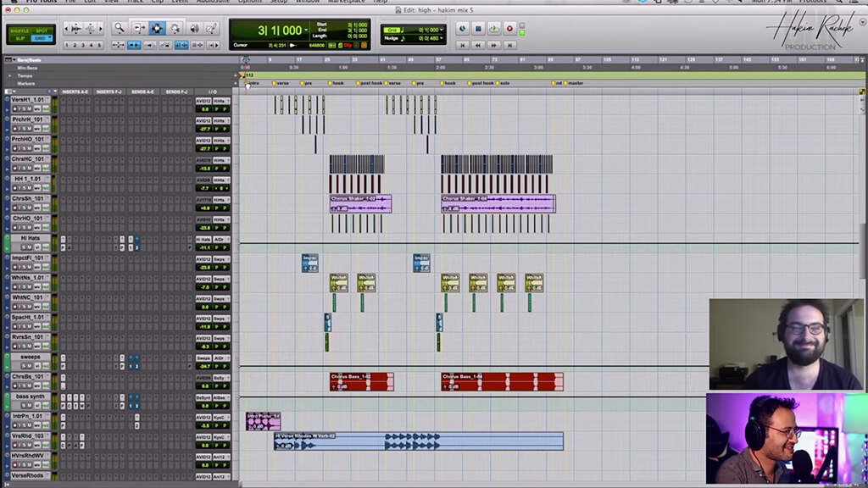Mute the Hi Hats track
This screenshot has width=868, height=488.
point(29,247)
